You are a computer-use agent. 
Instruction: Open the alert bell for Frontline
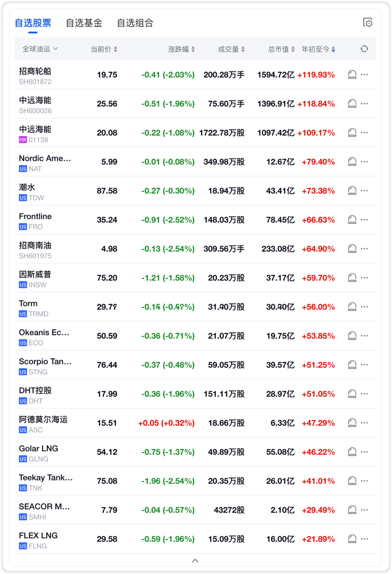[x=352, y=220]
